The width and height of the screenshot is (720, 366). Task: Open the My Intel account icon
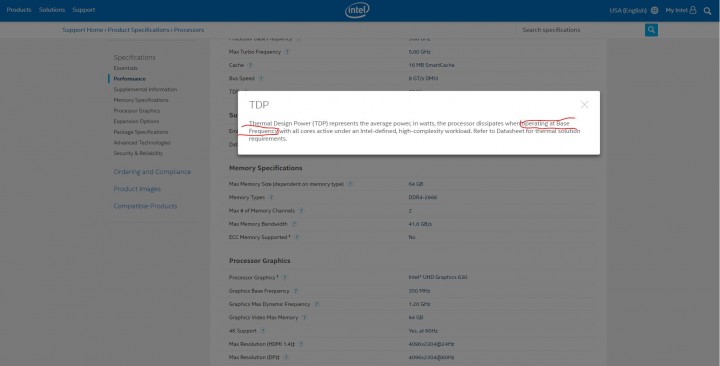click(693, 10)
